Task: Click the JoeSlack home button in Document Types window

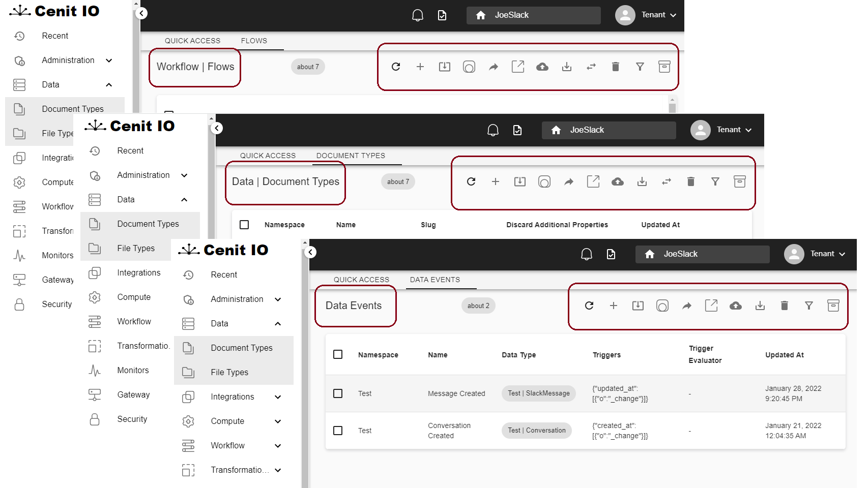Action: pos(609,130)
